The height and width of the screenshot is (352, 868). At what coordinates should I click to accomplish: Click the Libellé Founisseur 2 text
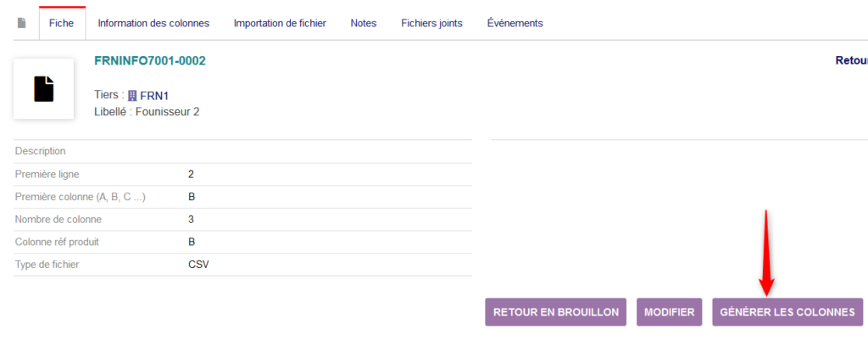pos(147,111)
